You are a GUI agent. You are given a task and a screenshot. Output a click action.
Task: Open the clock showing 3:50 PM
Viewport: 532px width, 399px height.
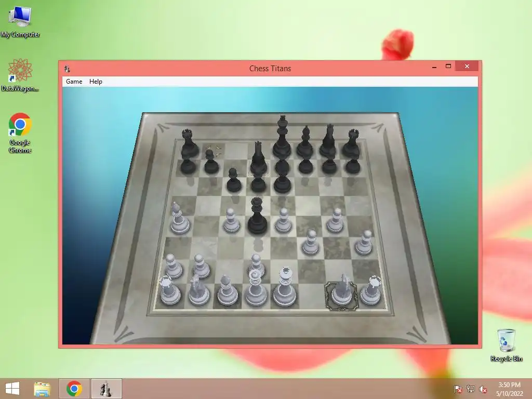coord(509,389)
